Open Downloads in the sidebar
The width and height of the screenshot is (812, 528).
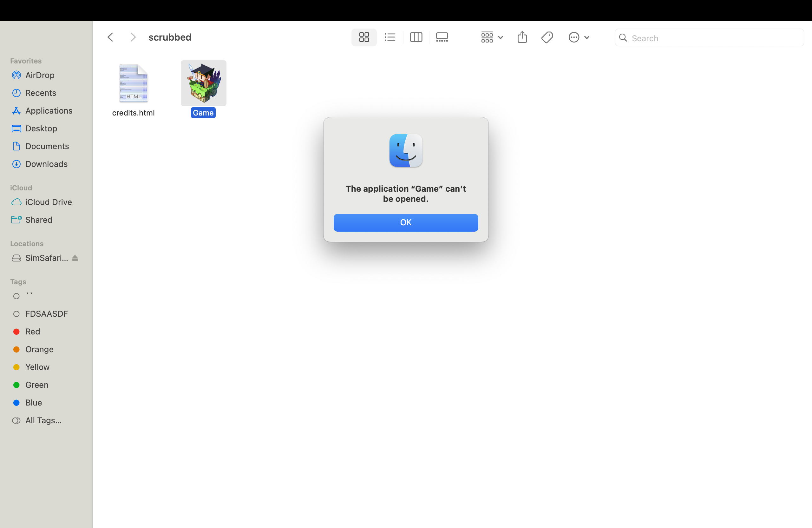tap(46, 164)
